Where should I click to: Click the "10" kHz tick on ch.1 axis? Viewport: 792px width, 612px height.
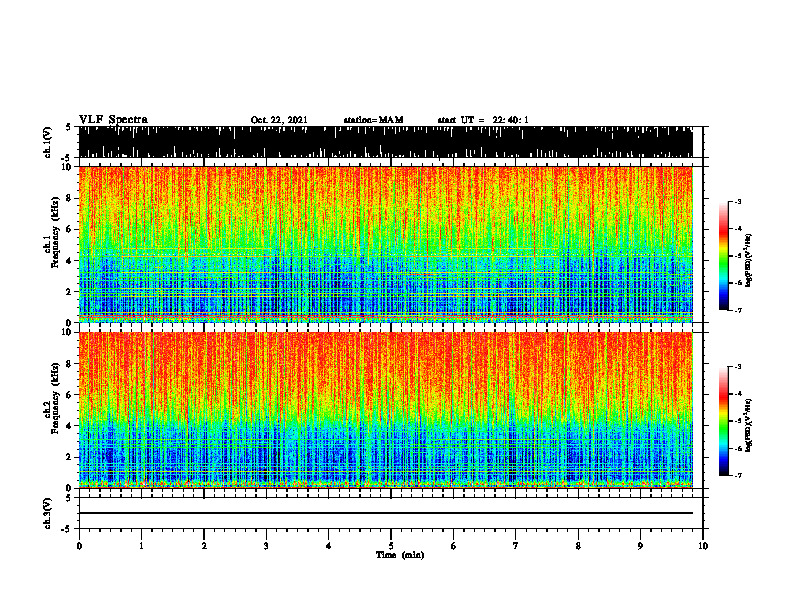(x=66, y=167)
